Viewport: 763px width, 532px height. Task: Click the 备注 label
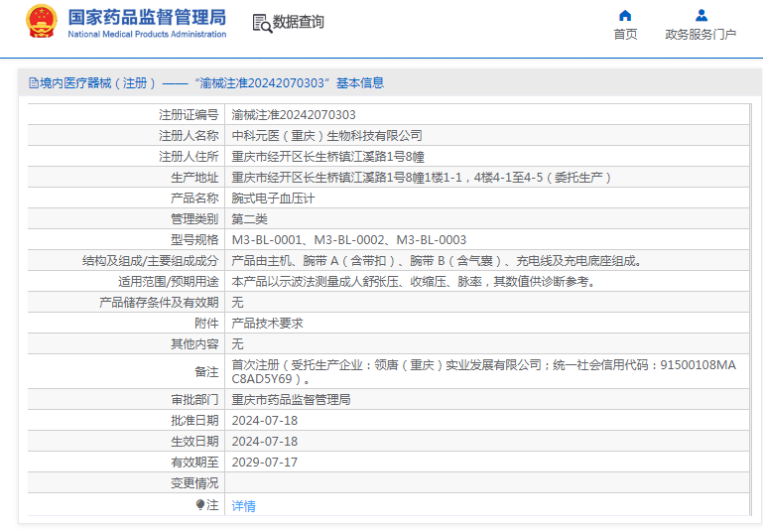(x=206, y=372)
